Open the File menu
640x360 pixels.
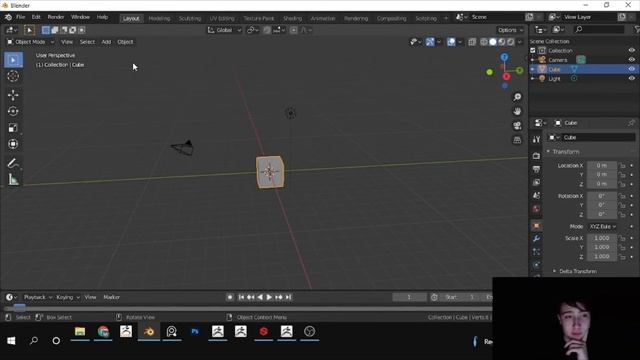tap(20, 17)
